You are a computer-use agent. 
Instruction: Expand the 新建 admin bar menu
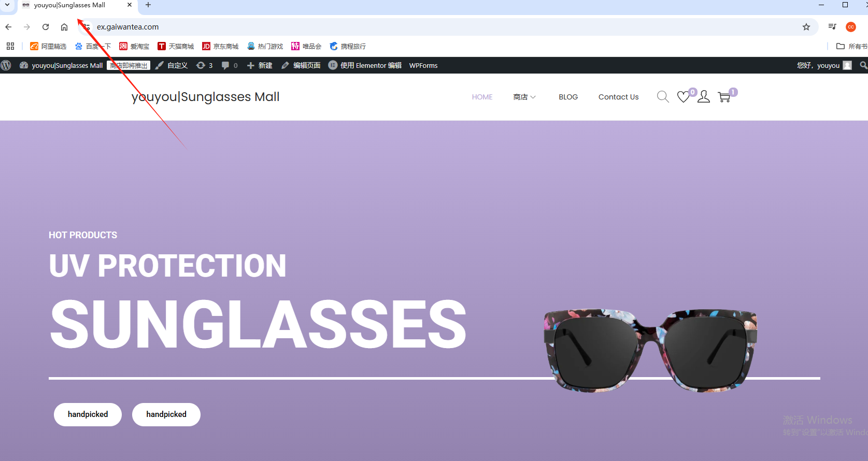point(260,65)
